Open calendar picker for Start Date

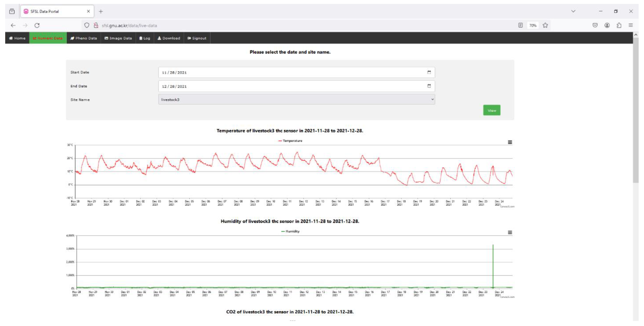tap(429, 72)
